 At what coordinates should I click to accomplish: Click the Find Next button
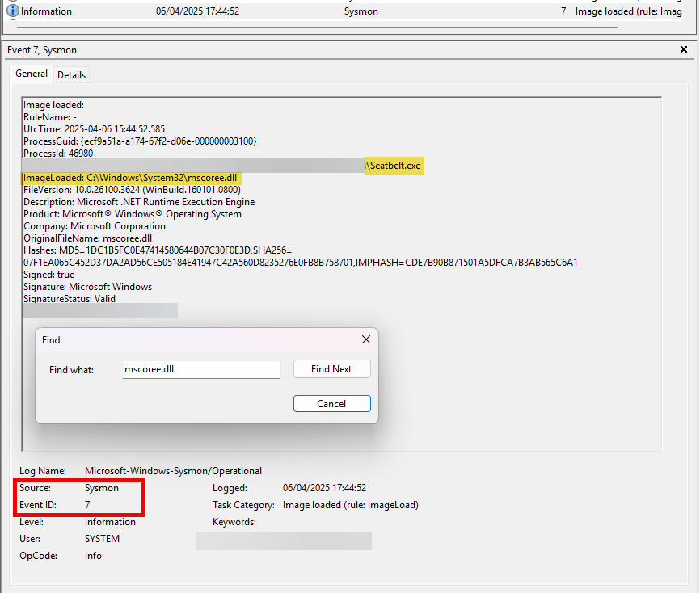tap(331, 369)
